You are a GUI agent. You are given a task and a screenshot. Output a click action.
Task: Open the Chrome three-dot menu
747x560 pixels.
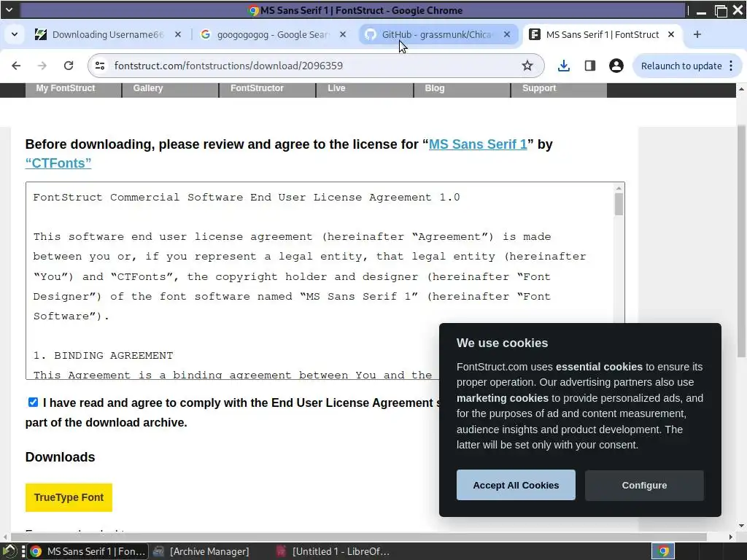pos(731,66)
